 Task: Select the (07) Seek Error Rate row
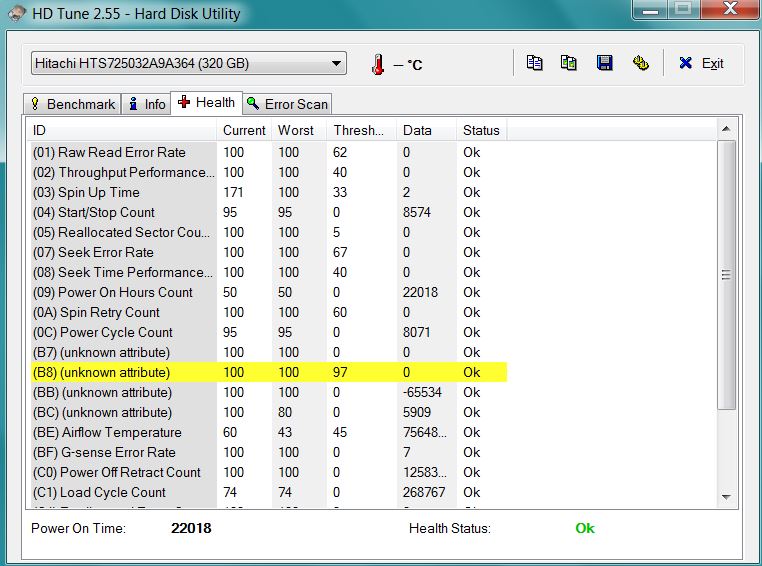[269, 252]
